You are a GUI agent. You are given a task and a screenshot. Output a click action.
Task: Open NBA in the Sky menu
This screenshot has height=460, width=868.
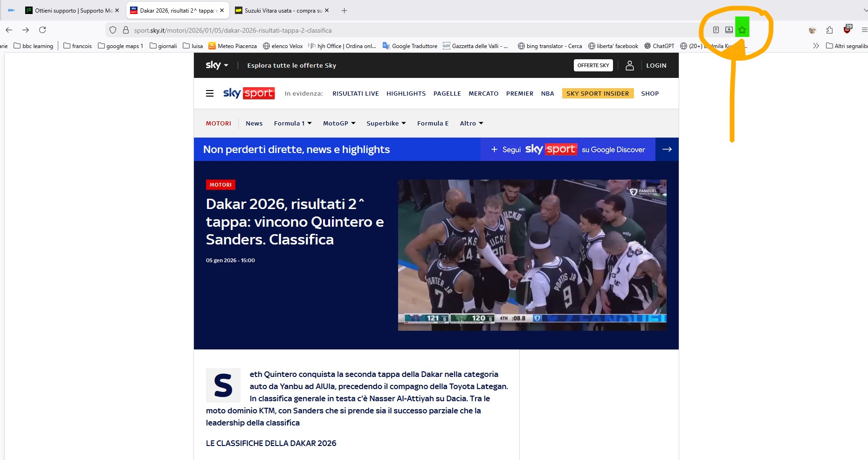548,93
